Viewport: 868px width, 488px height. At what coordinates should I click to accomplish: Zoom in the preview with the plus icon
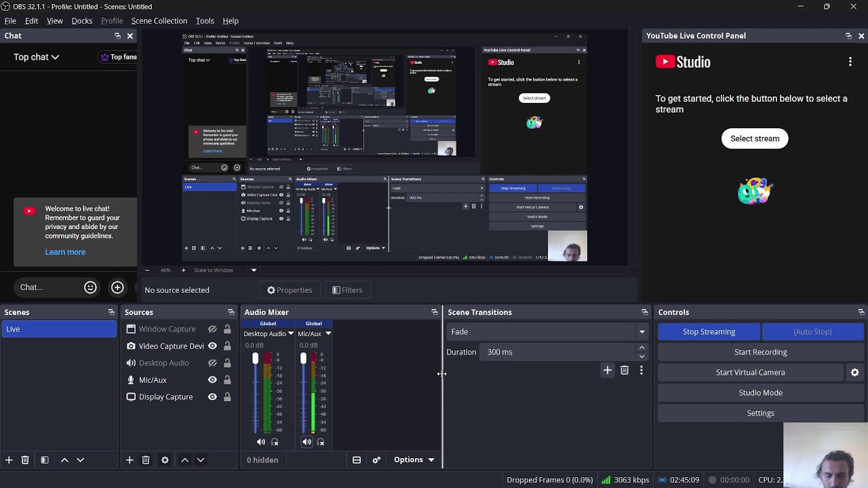(183, 270)
